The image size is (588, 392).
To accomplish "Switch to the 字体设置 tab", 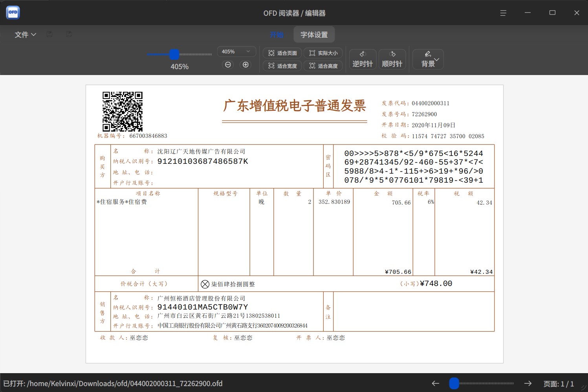I will (314, 35).
